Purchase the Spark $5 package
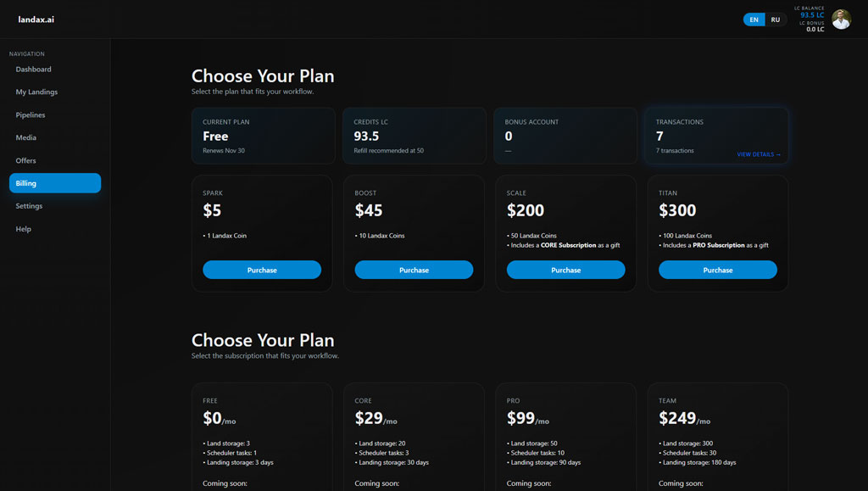Image resolution: width=868 pixels, height=491 pixels. [x=262, y=270]
